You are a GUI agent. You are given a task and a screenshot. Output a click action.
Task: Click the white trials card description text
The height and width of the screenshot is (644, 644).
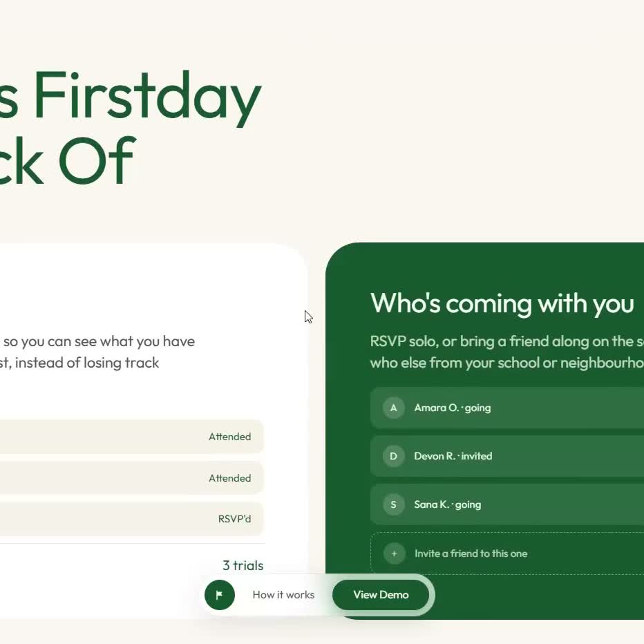97,352
